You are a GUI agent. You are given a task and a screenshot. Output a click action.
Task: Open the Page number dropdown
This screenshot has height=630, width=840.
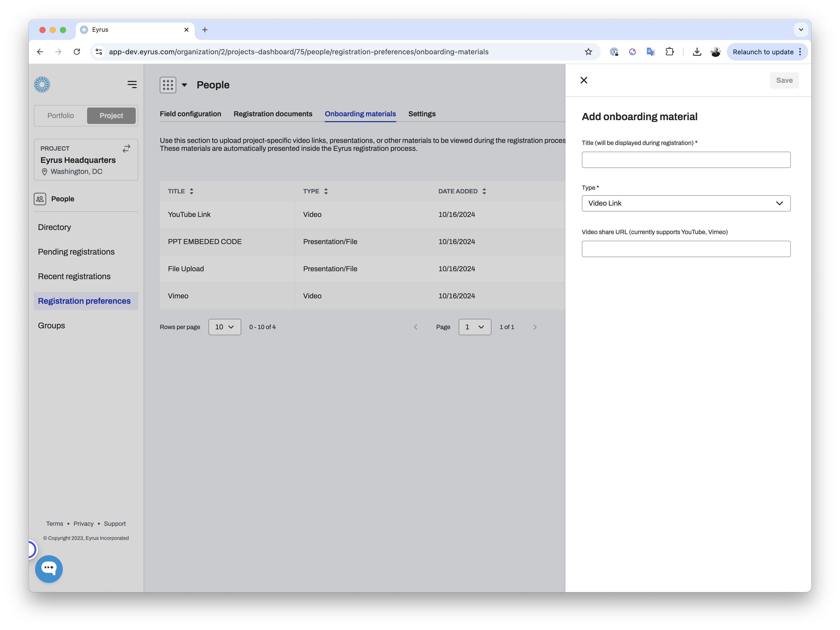475,327
